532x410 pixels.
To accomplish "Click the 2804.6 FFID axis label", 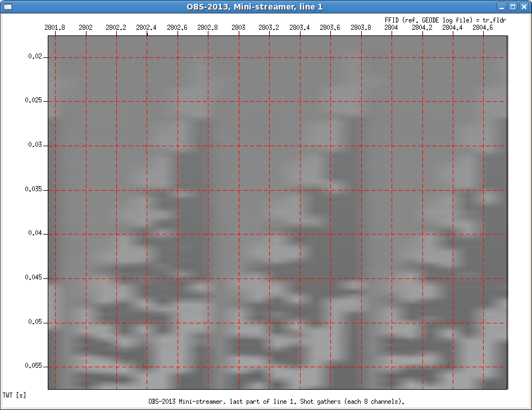I will 483,28.
